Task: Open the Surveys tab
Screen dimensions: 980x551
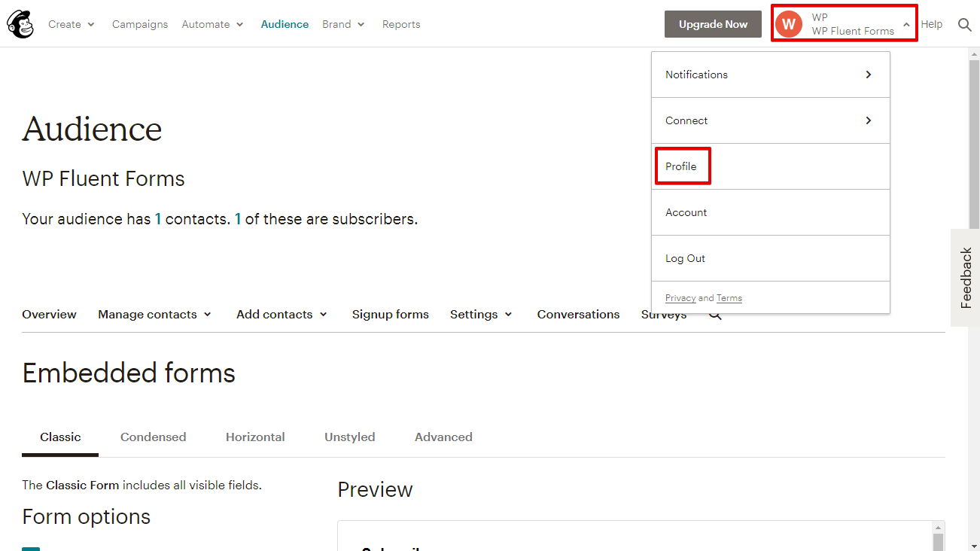Action: coord(664,315)
